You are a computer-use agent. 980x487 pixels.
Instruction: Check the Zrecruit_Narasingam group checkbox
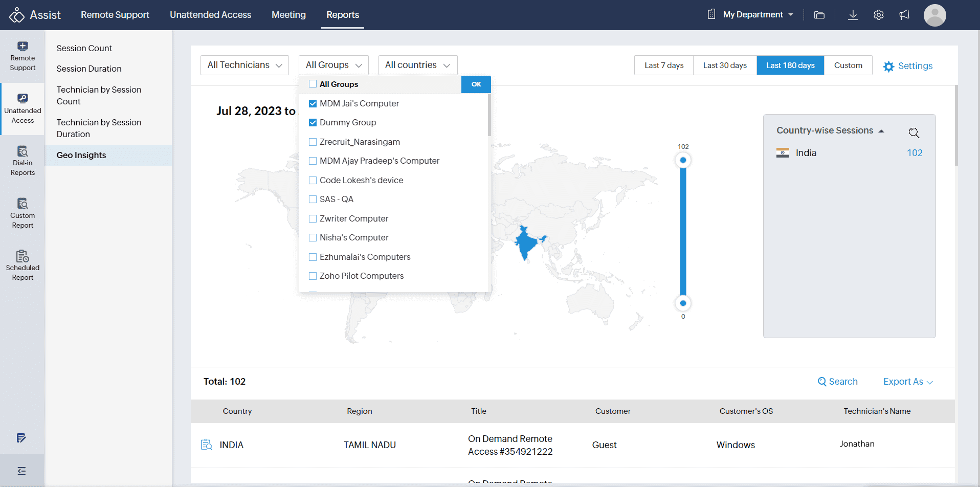313,142
